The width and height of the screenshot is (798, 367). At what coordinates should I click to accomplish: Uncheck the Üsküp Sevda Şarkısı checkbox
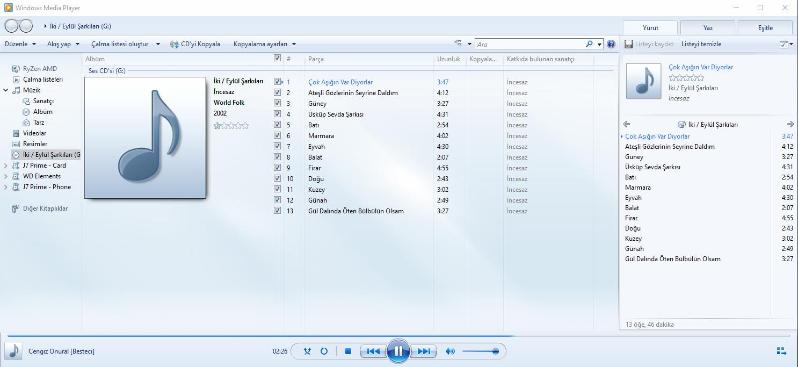tap(277, 114)
